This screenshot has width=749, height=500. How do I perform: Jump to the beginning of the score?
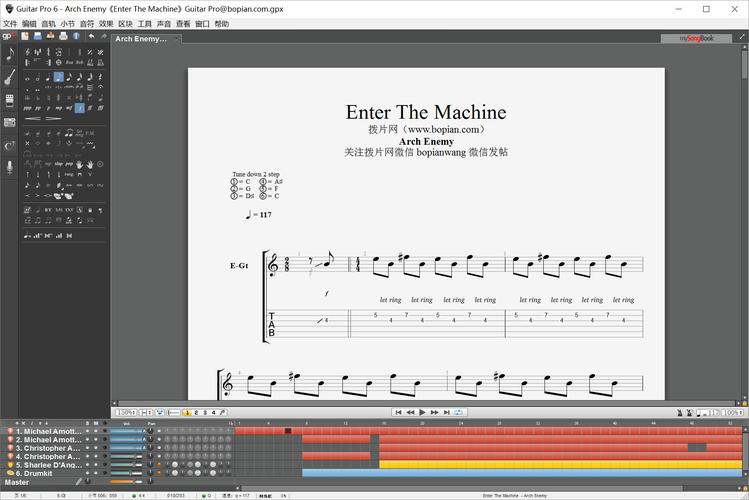(398, 412)
